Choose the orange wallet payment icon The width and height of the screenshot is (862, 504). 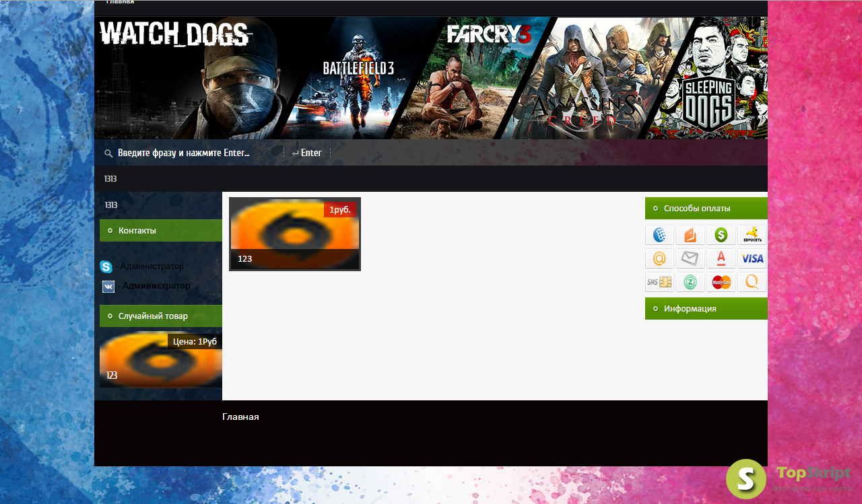690,235
